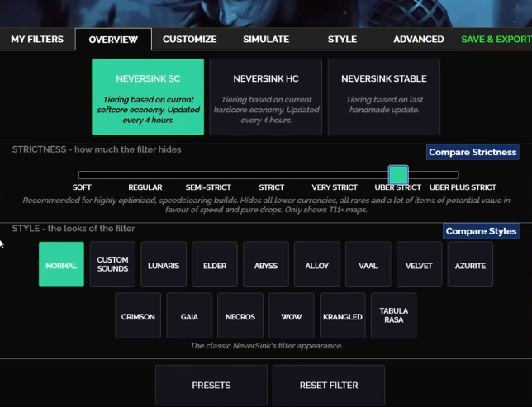Select the TABULA RASA style tile
Viewport: 532px width, 407px height.
click(x=393, y=315)
